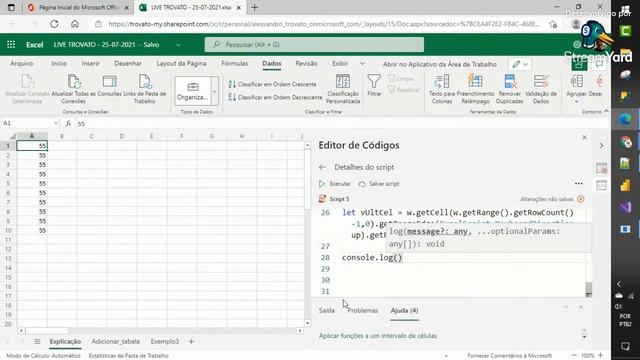
Task: Open the Exibir ribbon tab
Action: pos(340,64)
